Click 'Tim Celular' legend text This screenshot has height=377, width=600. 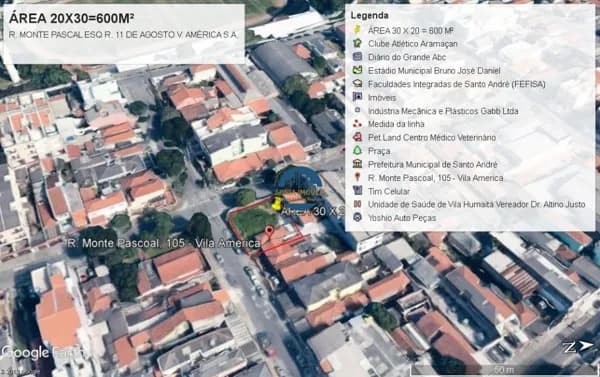[x=389, y=191]
